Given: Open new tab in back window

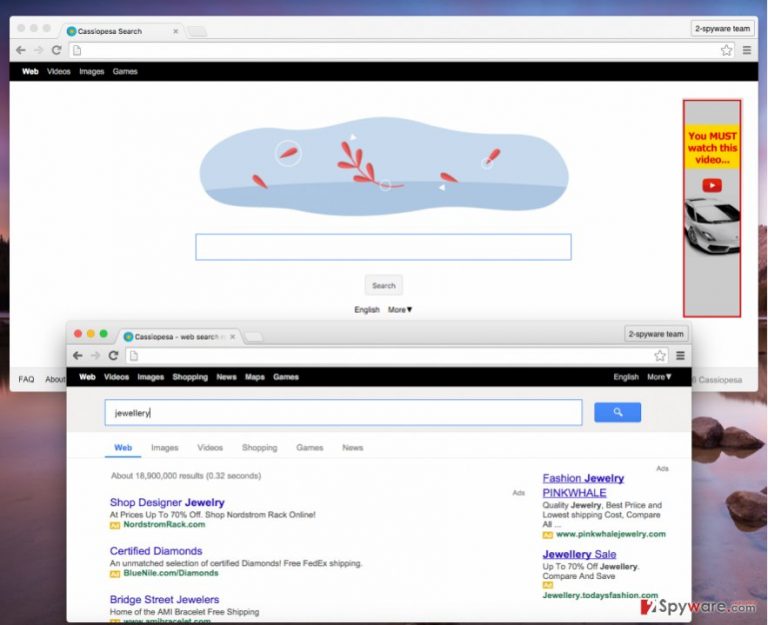Looking at the screenshot, I should [197, 32].
